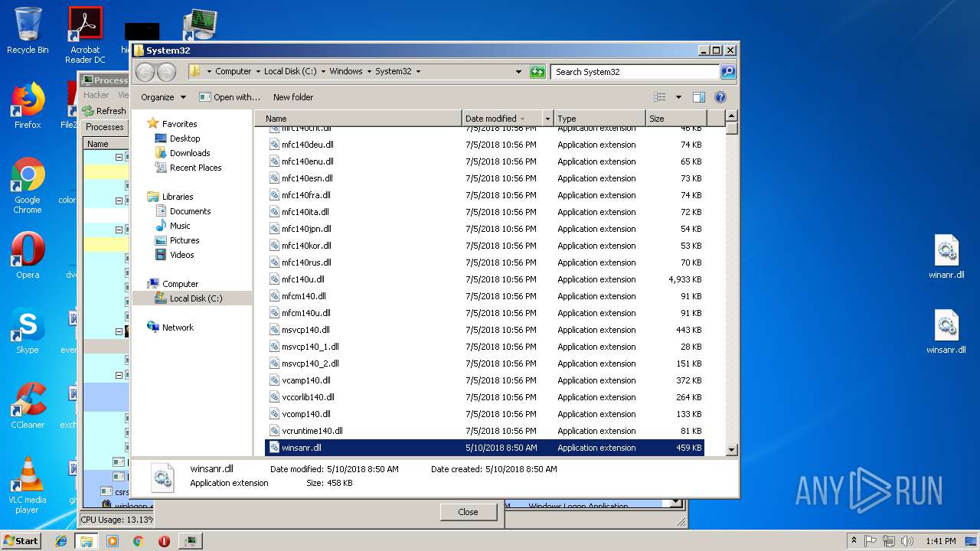Open Windows Media Player taskbar icon
The image size is (980, 551).
(113, 541)
